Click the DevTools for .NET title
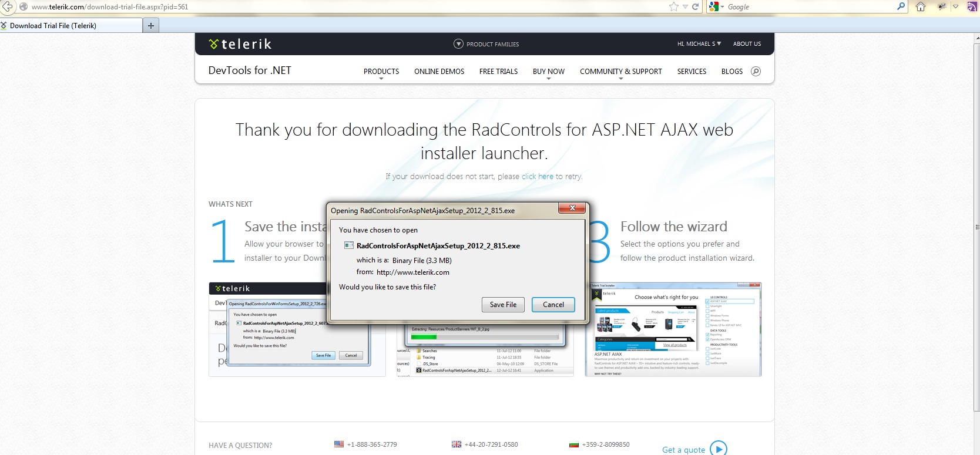Viewport: 980px width, 455px height. [250, 70]
